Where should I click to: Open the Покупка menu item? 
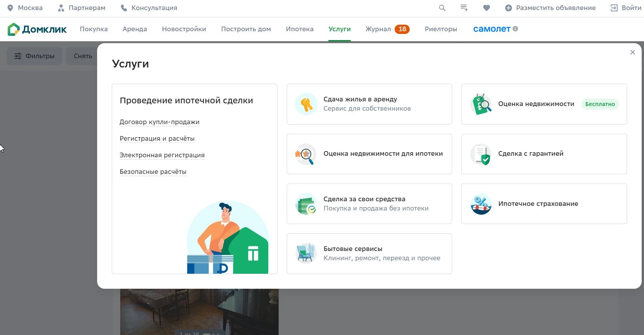point(94,29)
